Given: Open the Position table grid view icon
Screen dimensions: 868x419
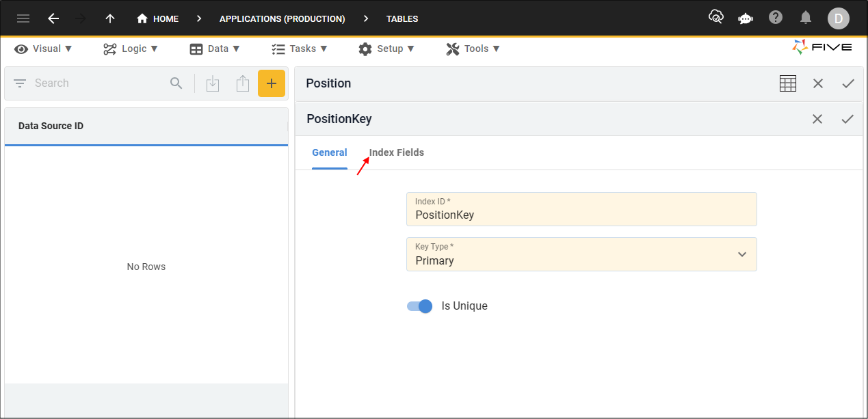Looking at the screenshot, I should click(788, 83).
